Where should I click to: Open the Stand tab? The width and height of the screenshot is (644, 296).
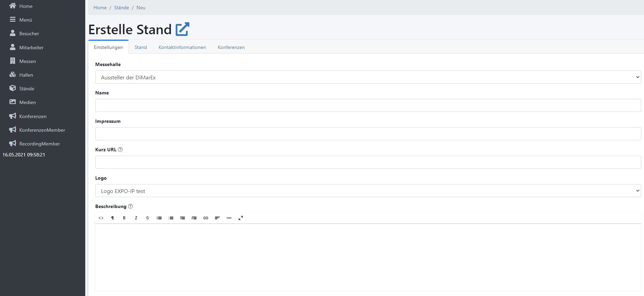coord(140,47)
